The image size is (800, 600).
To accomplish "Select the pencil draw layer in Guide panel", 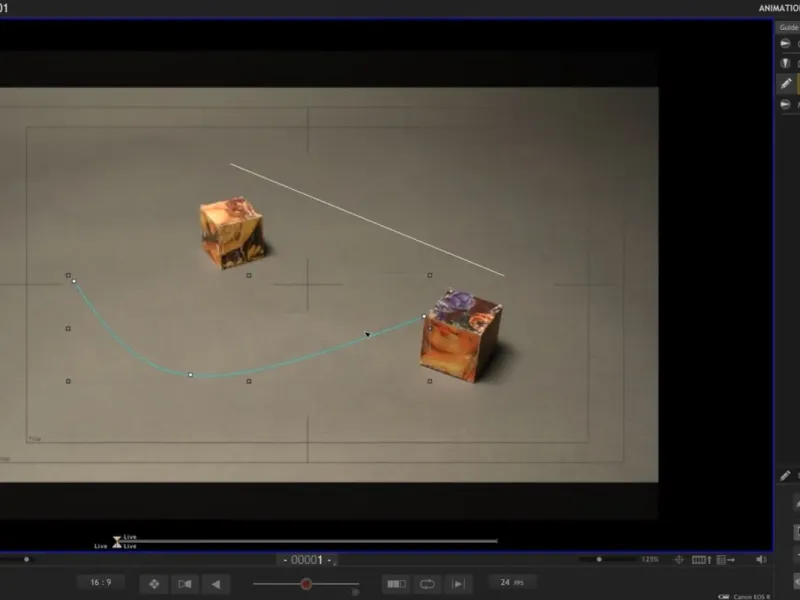I will coord(786,83).
